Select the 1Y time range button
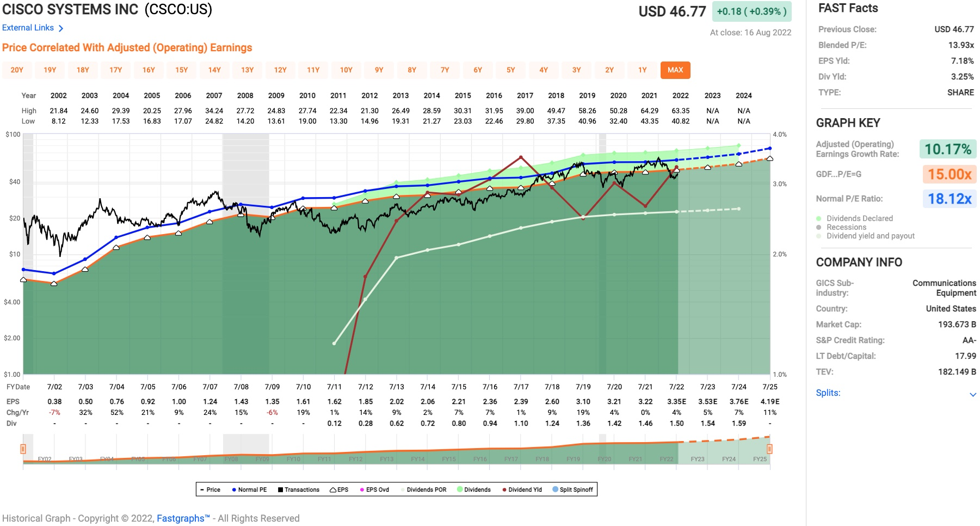The width and height of the screenshot is (980, 526). 642,70
